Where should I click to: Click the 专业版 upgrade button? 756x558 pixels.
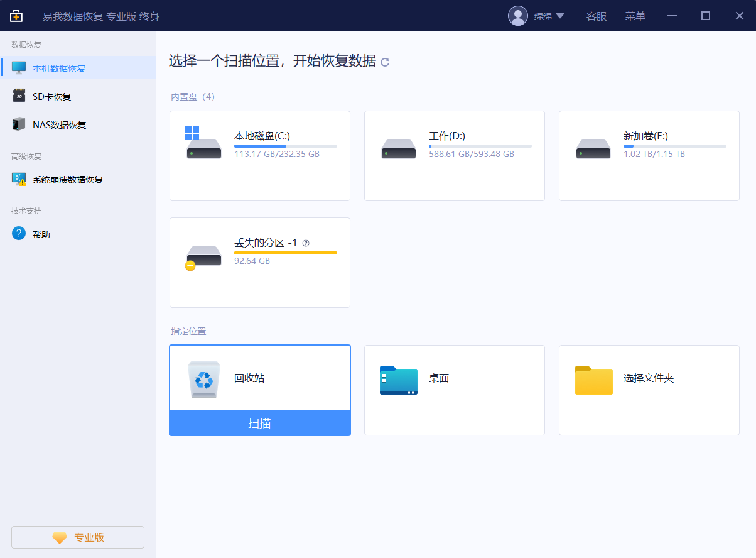pos(77,537)
